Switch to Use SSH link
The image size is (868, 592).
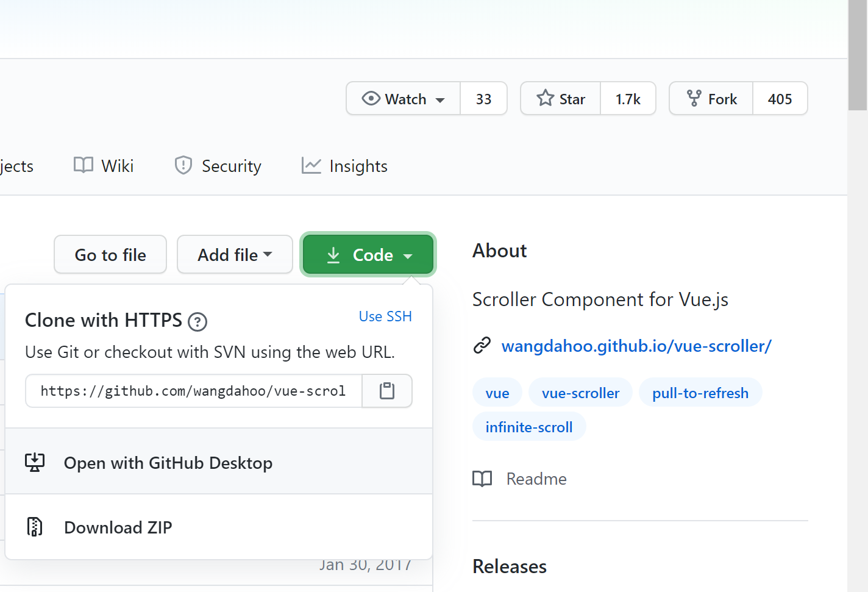(x=385, y=316)
